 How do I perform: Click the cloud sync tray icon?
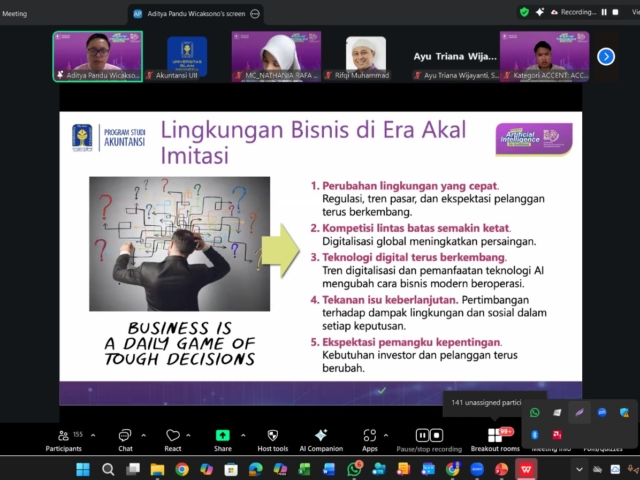(x=615, y=469)
